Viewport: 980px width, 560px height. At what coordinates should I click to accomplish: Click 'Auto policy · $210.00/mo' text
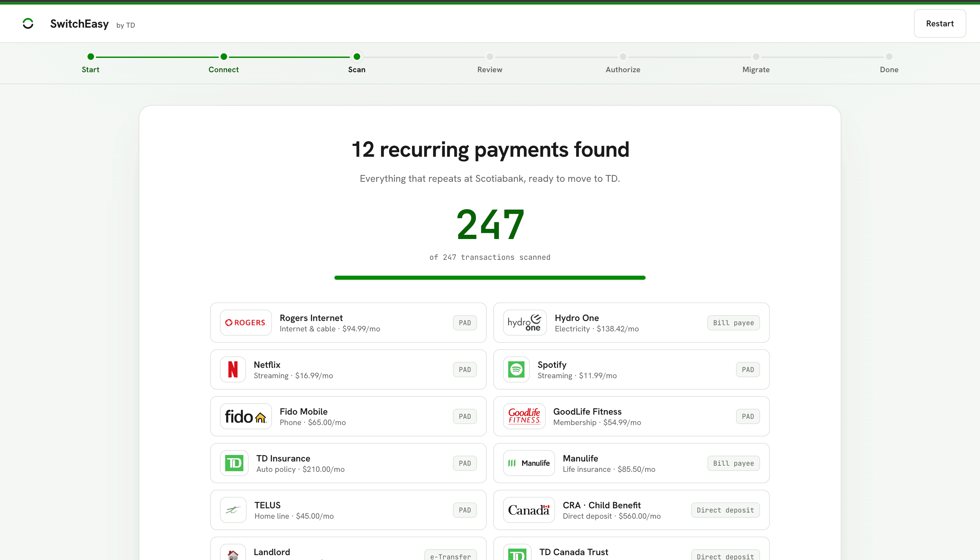[x=300, y=470]
